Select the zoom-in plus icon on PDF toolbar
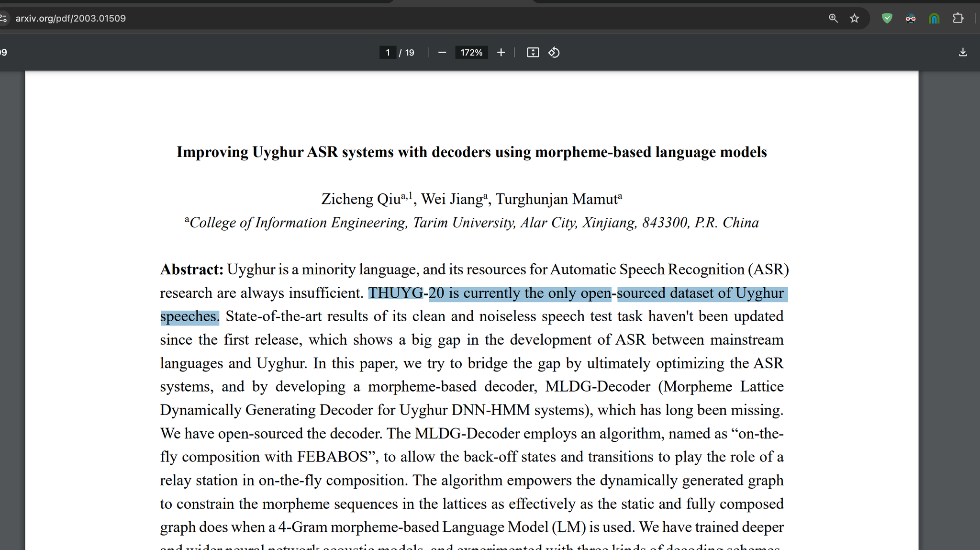The width and height of the screenshot is (980, 550). (x=501, y=52)
